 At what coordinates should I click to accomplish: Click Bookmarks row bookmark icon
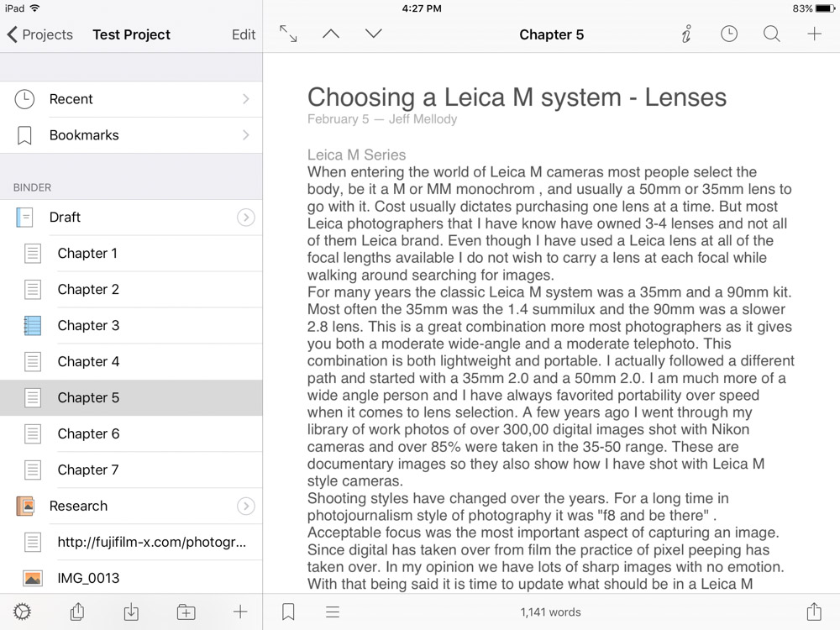coord(24,135)
